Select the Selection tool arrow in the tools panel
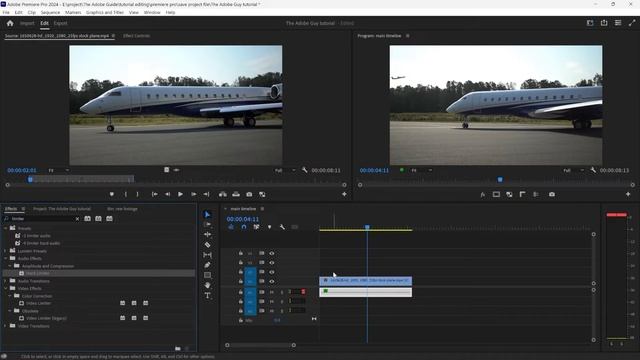Image resolution: width=640 pixels, height=360 pixels. (x=207, y=214)
